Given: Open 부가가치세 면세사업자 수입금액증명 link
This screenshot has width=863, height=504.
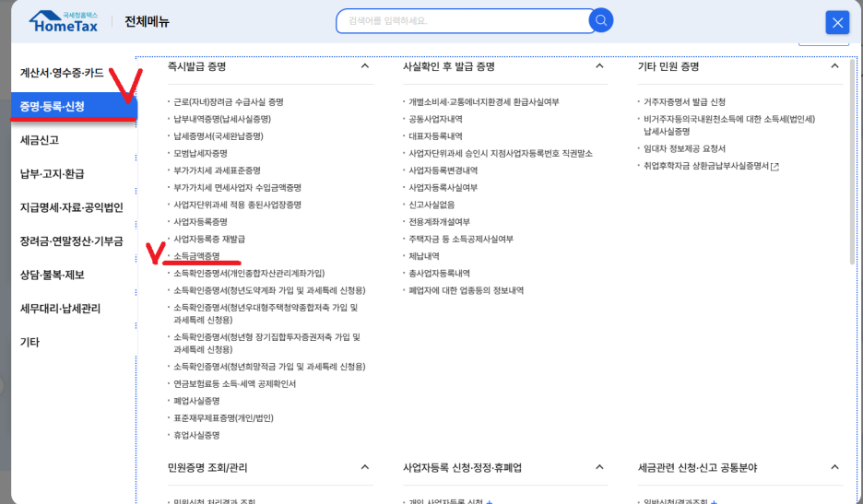Looking at the screenshot, I should pos(237,188).
